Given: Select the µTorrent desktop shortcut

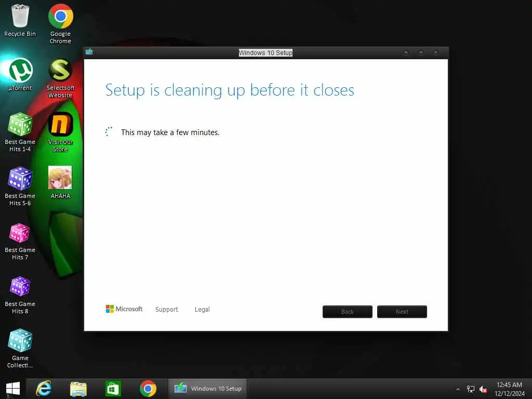Looking at the screenshot, I should (20, 75).
